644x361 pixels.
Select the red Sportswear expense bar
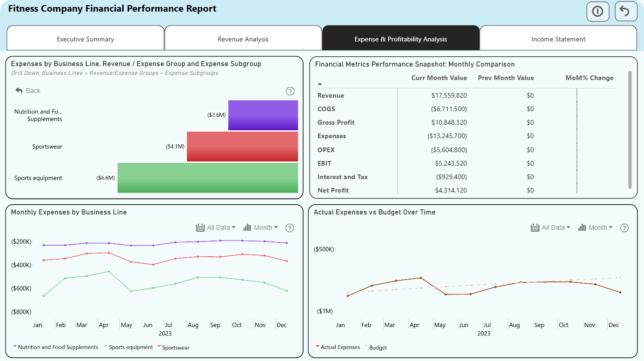tap(242, 147)
